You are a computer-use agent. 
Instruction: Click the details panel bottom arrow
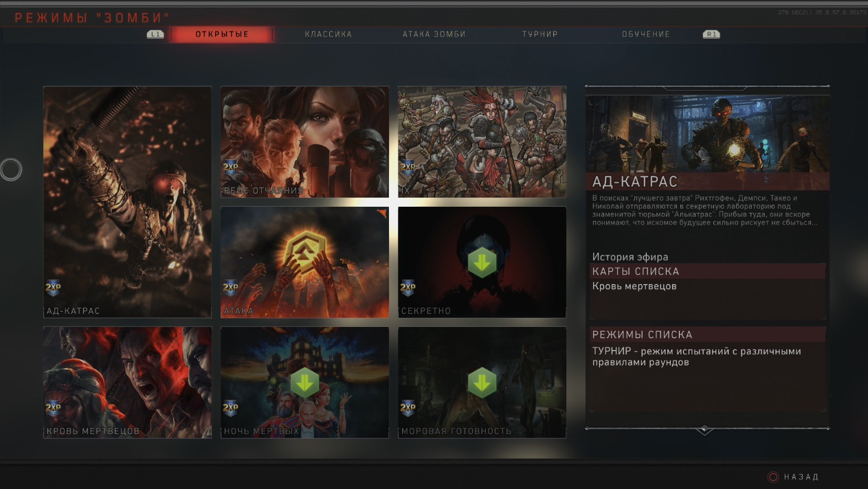pyautogui.click(x=704, y=431)
